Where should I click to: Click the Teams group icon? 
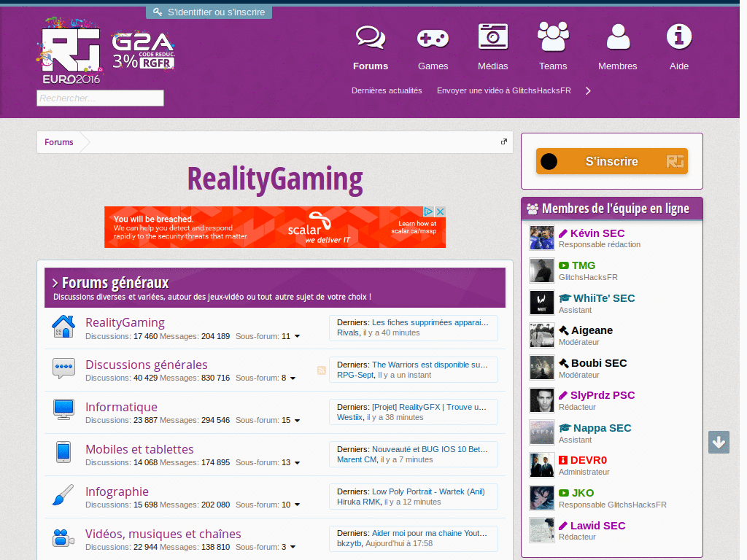552,35
